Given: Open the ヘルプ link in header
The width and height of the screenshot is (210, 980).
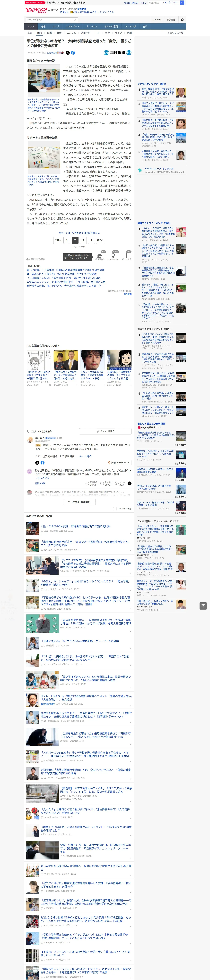Looking at the screenshot, I should pyautogui.click(x=143, y=3).
